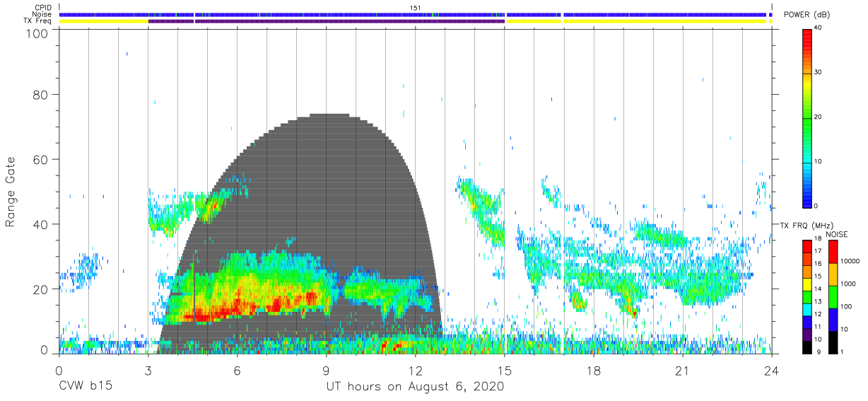This screenshot has height=401, width=868.
Task: Click the 60 tick on Range Gate axis
Action: pyautogui.click(x=42, y=160)
